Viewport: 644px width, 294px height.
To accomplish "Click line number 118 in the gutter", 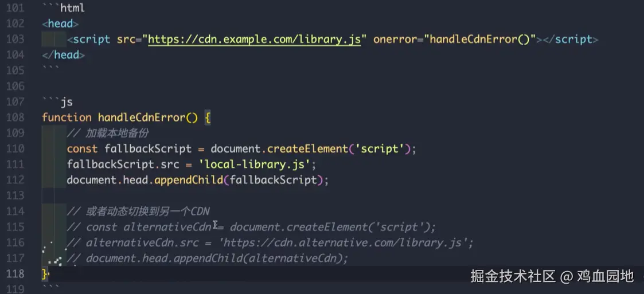I will (x=15, y=274).
